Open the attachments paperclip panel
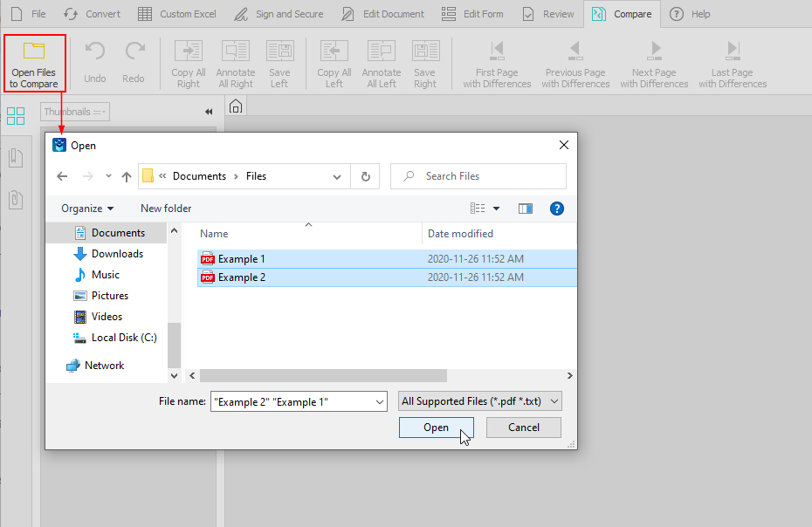812x527 pixels. 15,199
